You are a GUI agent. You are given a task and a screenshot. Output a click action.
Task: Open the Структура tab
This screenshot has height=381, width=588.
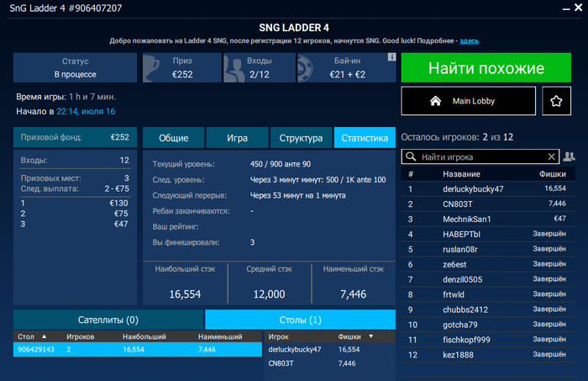301,138
